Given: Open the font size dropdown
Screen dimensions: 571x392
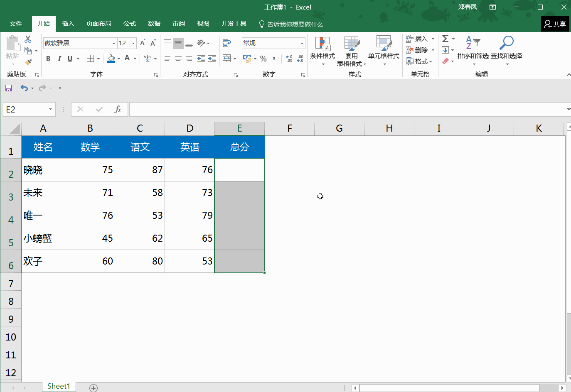Looking at the screenshot, I should 133,43.
